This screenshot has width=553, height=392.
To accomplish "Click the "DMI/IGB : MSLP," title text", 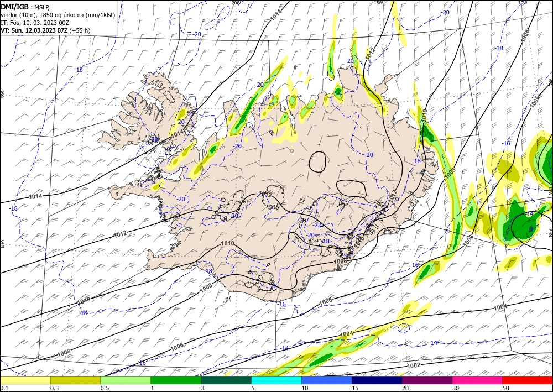I will (25, 6).
